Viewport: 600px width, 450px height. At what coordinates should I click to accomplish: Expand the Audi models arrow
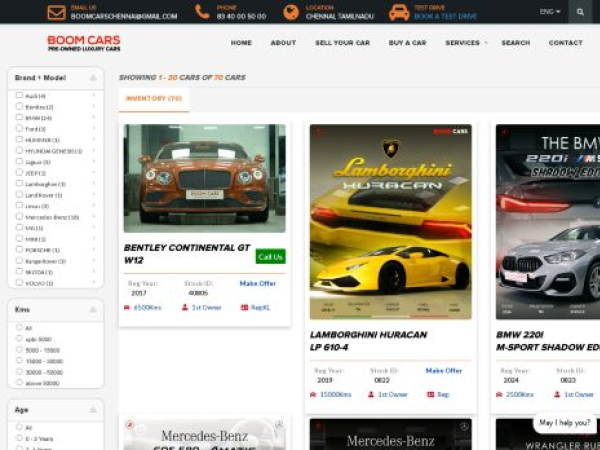pyautogui.click(x=94, y=95)
